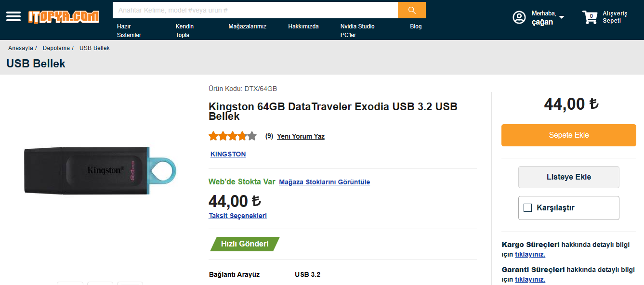The height and width of the screenshot is (285, 644).
Task: Click the KINGSTON brand link
Action: [x=228, y=155]
